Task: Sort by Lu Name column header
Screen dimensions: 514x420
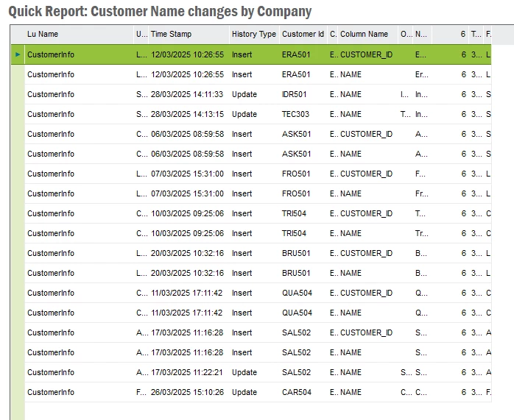Action: (x=43, y=34)
